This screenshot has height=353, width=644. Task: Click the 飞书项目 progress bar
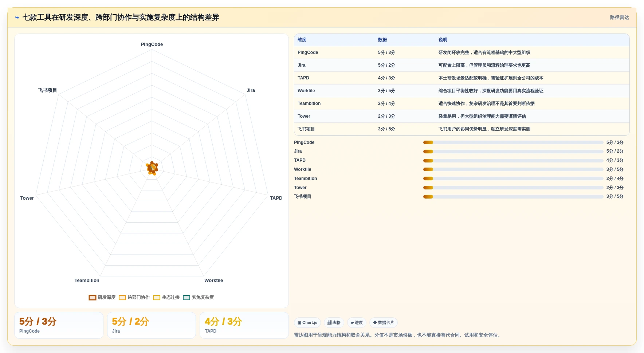point(513,197)
